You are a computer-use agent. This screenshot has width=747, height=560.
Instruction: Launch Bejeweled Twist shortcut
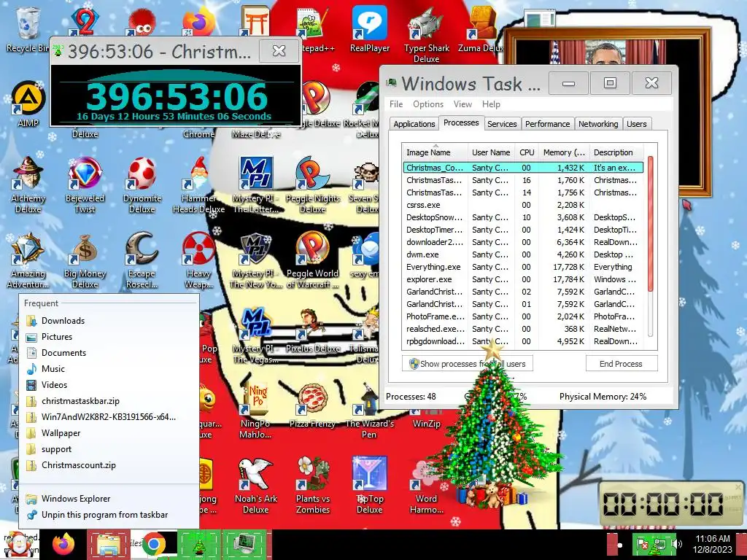[x=85, y=184]
